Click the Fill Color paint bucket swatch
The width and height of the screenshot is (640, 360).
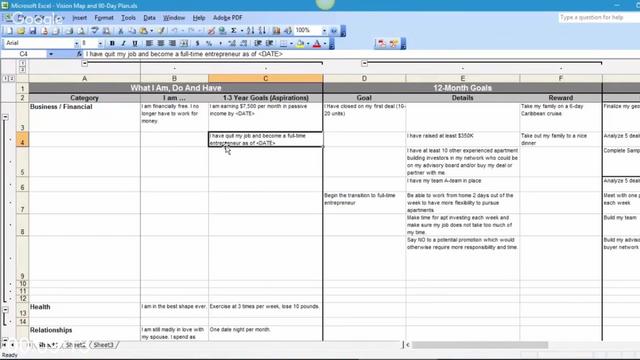[300, 43]
